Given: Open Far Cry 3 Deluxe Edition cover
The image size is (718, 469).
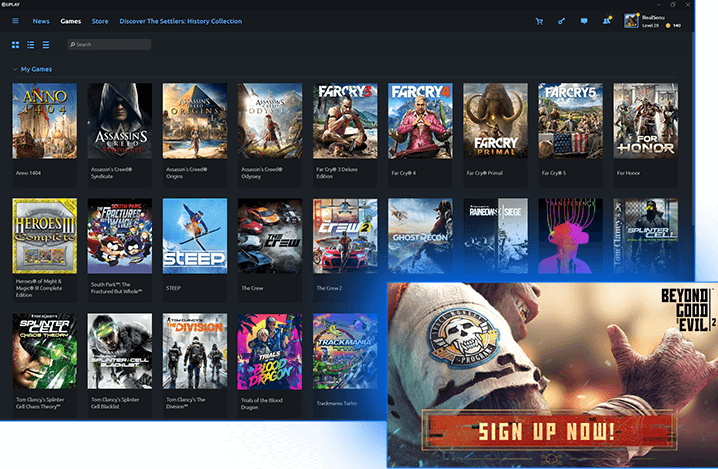Looking at the screenshot, I should coord(345,121).
